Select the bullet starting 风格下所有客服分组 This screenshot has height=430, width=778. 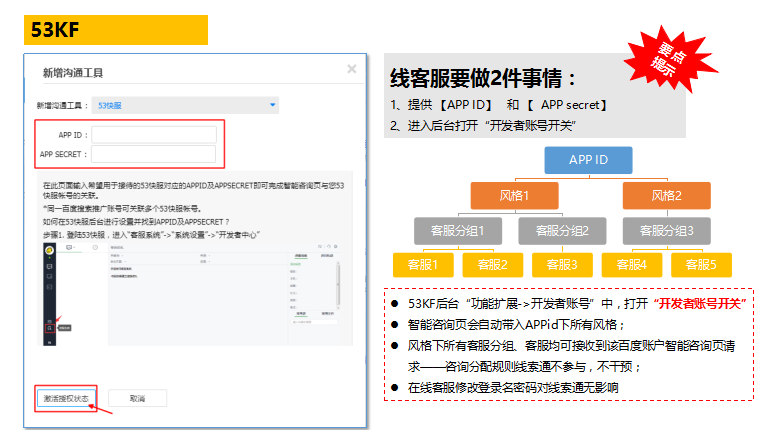pos(571,356)
